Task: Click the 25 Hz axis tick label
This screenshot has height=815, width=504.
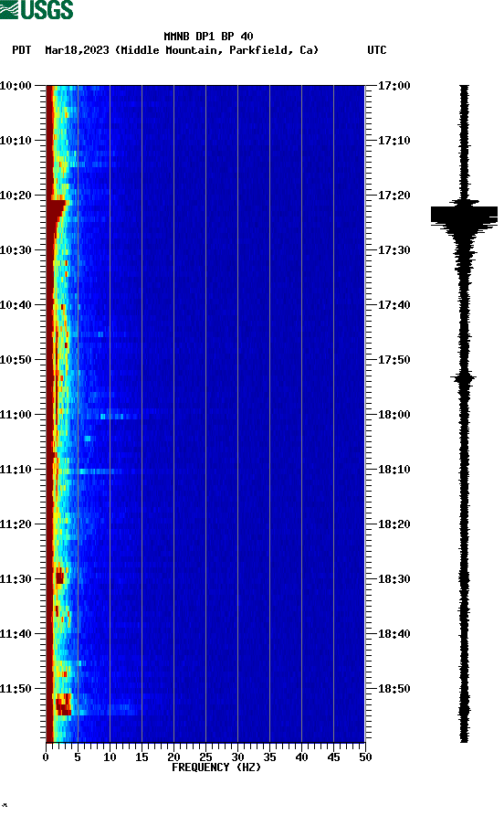Action: click(205, 757)
